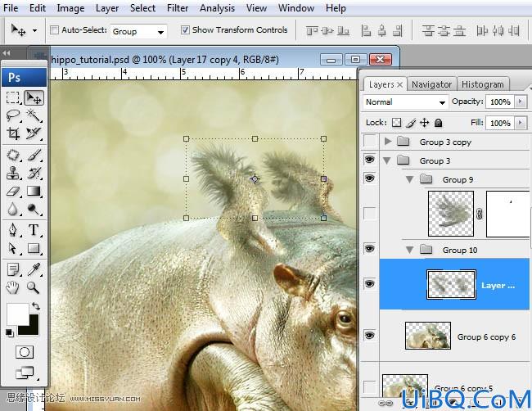Viewport: 532px width, 411px height.
Task: Change screen mode button
Action: click(25, 373)
